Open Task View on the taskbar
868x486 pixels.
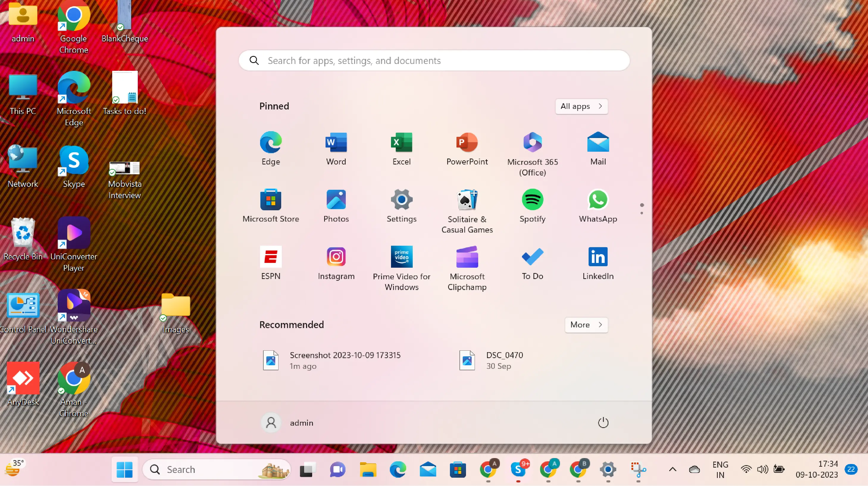coord(307,470)
